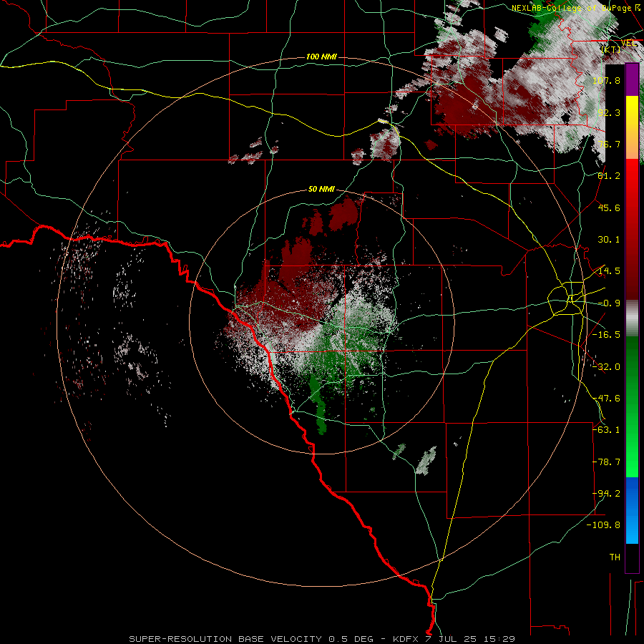Select the -109.8 velocity scale value
Viewport: 644px width, 644px height.
click(603, 525)
